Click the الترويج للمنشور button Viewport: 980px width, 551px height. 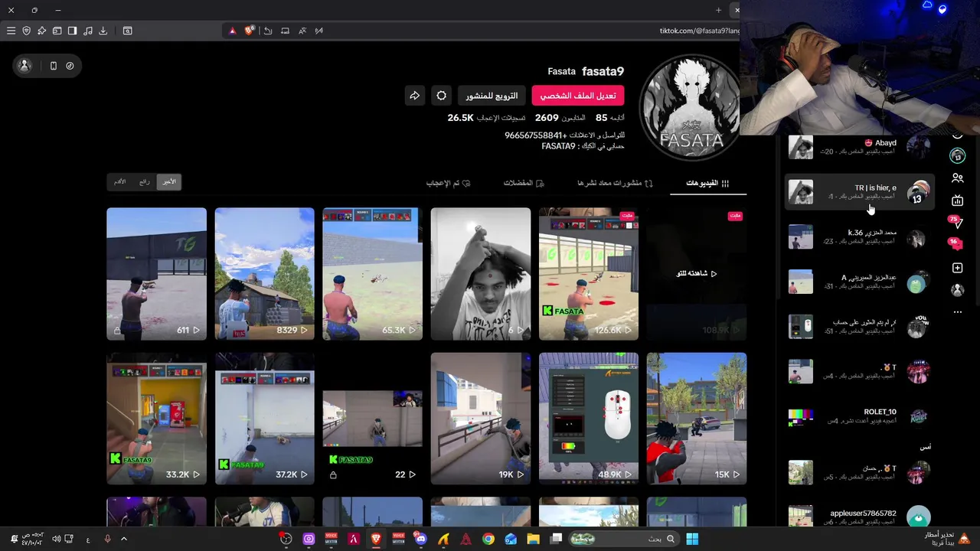[492, 96]
